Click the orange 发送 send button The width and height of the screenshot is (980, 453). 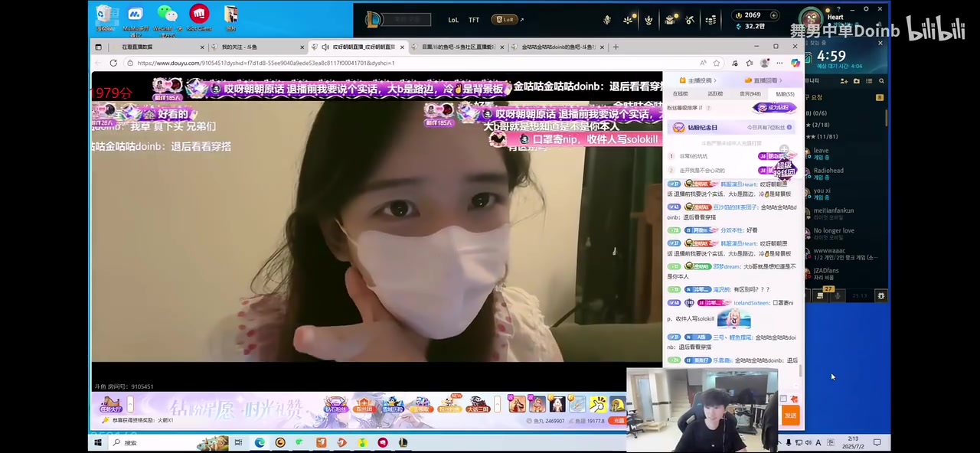(x=790, y=416)
